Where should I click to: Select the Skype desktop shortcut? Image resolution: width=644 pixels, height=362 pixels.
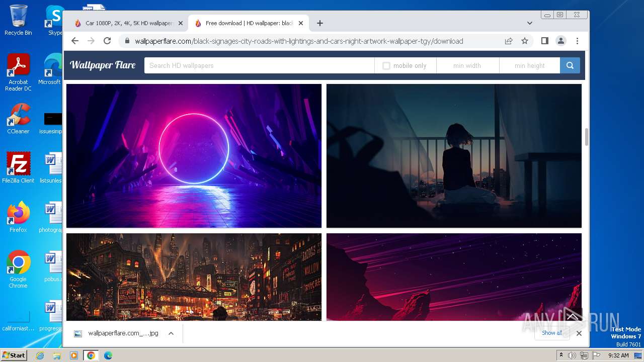(x=54, y=20)
